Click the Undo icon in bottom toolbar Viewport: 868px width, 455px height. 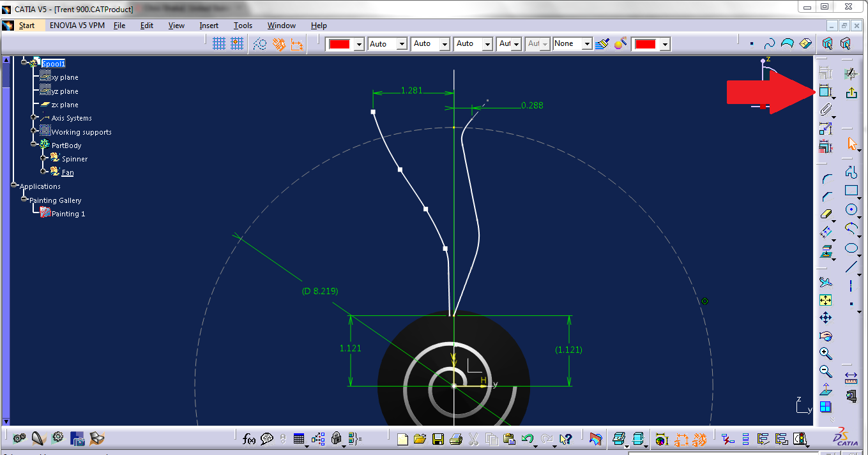click(x=527, y=439)
